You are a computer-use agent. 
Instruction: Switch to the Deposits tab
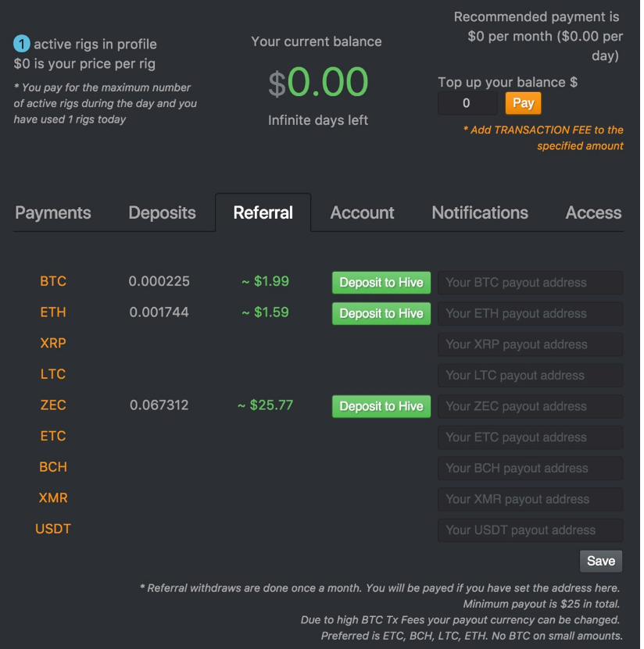[x=162, y=212]
